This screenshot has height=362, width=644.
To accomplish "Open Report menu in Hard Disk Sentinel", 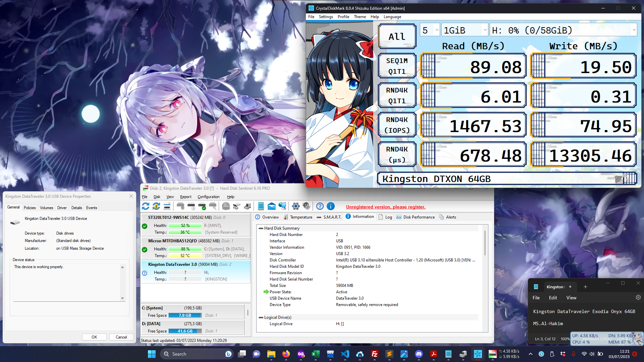I will (185, 197).
